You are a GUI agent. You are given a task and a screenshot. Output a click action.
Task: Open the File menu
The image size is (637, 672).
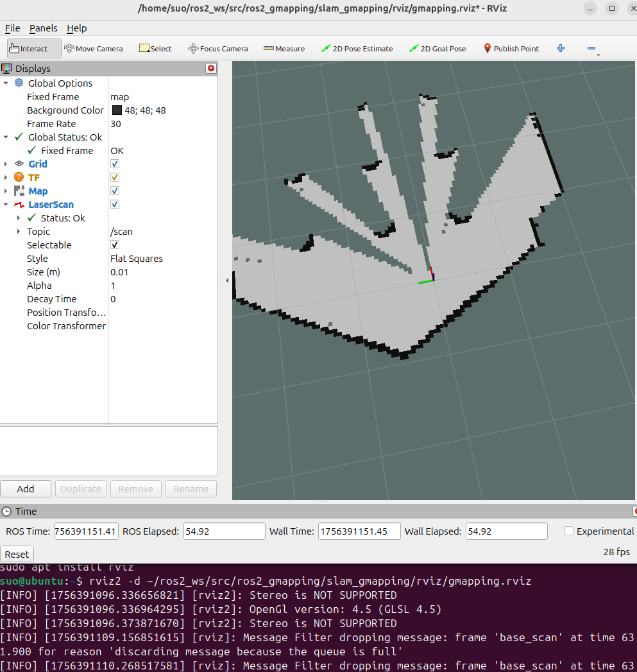click(12, 28)
